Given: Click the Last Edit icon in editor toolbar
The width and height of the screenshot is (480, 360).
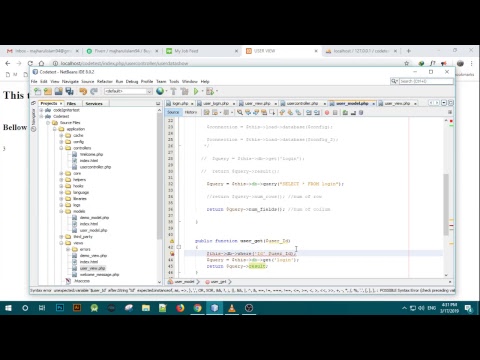Looking at the screenshot, I should coord(207,112).
